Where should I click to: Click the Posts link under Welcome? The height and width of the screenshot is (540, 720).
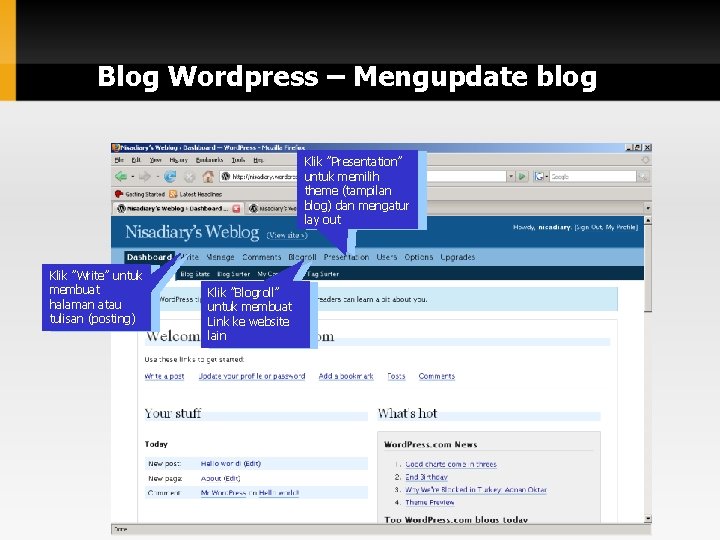click(x=396, y=376)
